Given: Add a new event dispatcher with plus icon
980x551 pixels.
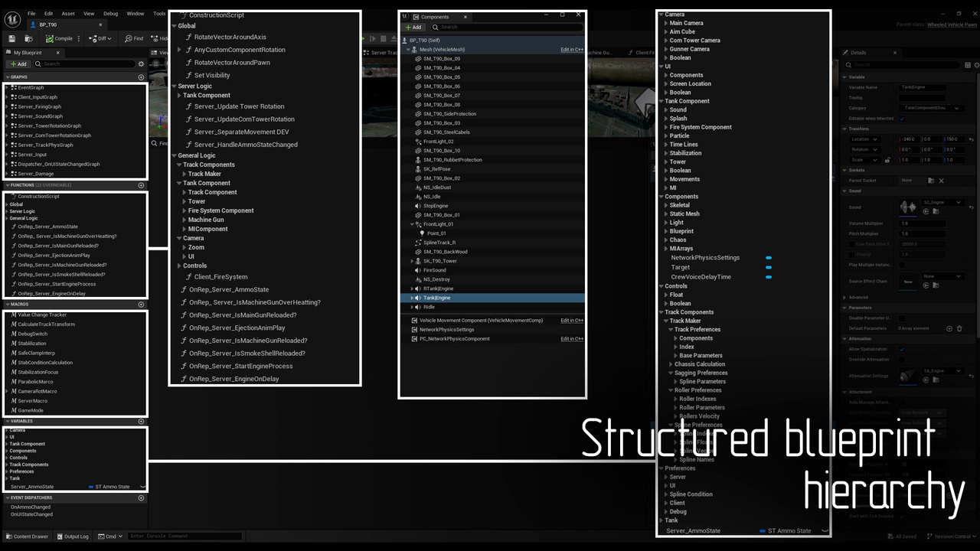Looking at the screenshot, I should [x=141, y=497].
